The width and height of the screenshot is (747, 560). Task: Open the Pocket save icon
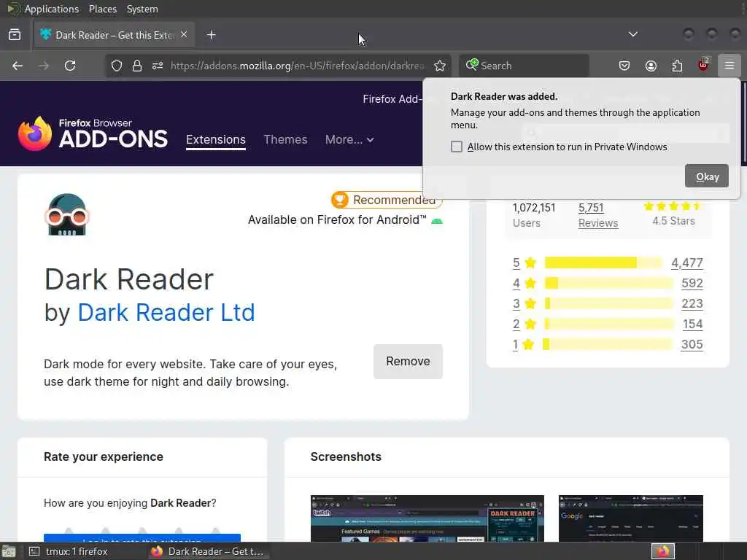pos(624,66)
